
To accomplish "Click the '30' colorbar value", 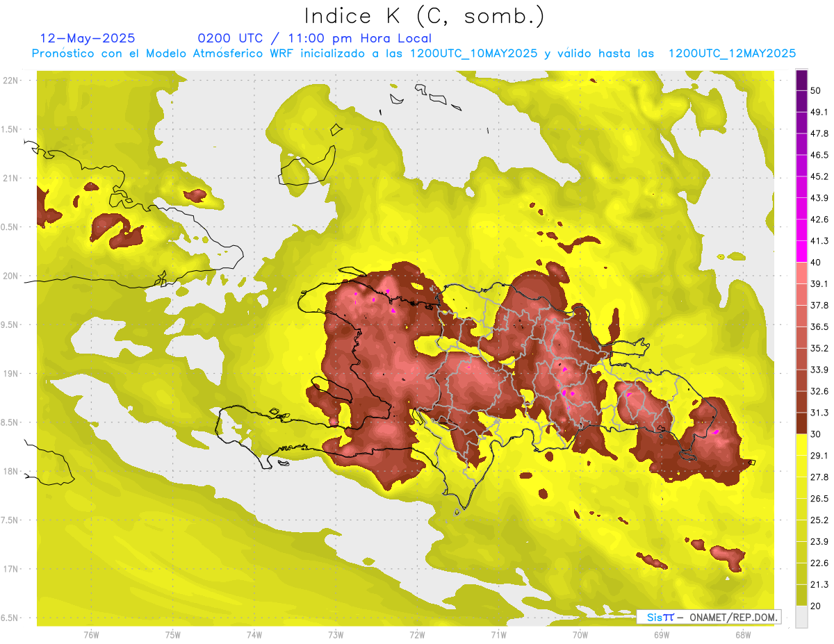I will click(x=817, y=434).
